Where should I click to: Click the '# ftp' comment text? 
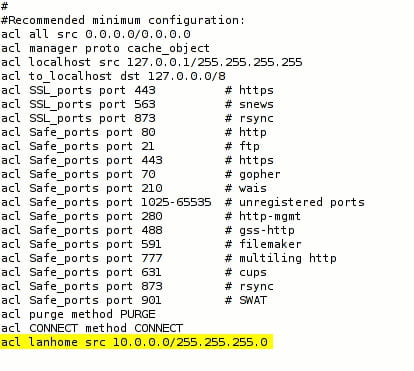click(242, 146)
